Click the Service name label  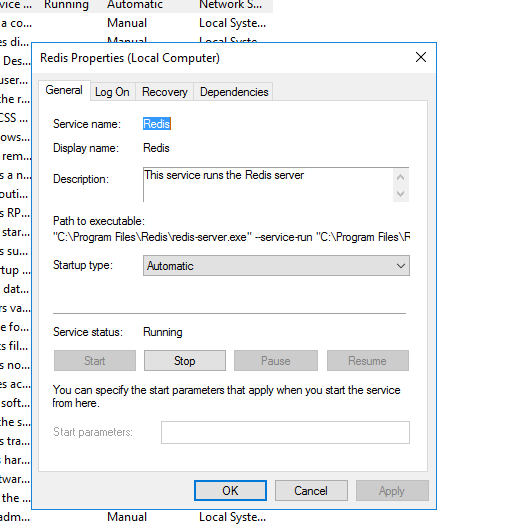coord(87,124)
